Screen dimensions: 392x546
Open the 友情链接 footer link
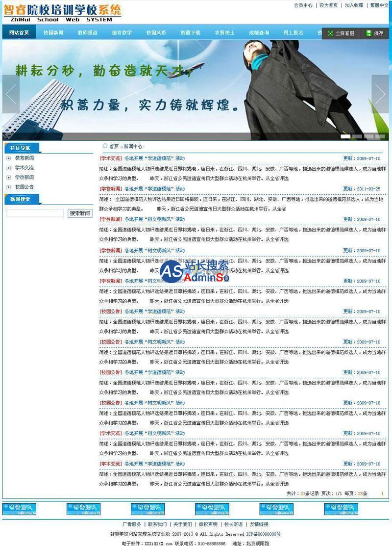click(259, 524)
